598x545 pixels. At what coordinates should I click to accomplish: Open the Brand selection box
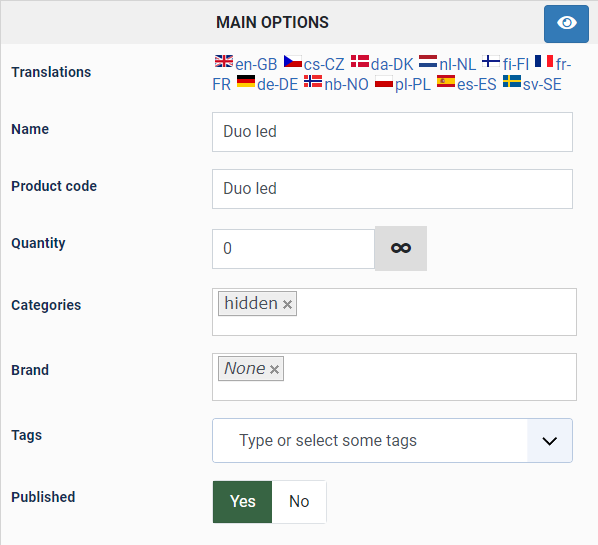(394, 377)
